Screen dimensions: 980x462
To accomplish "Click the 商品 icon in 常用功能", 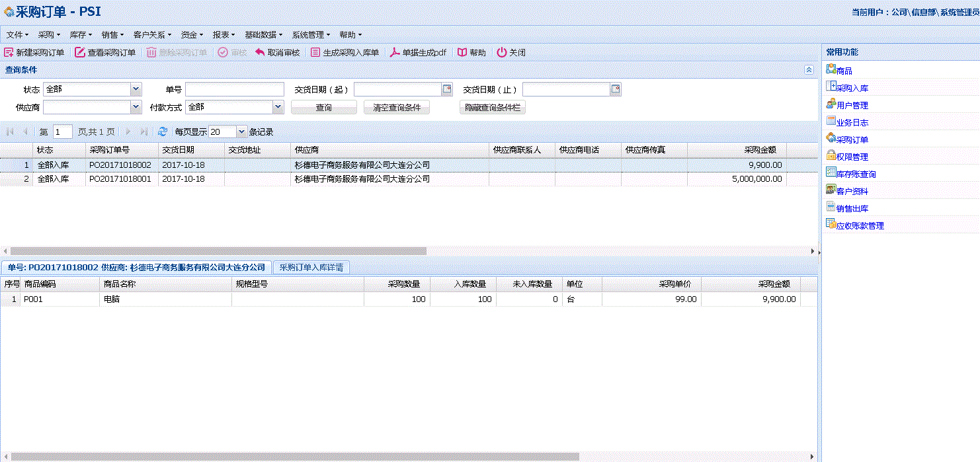I will 831,69.
